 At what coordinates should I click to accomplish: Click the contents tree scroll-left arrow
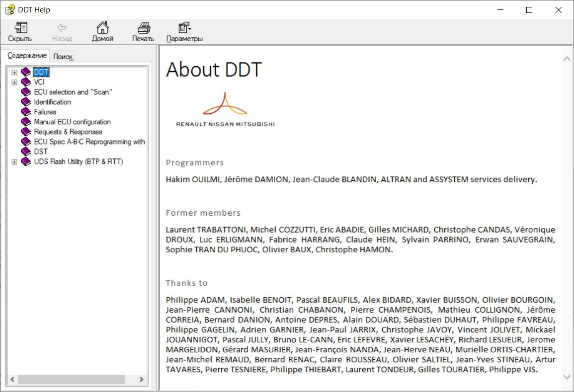12,379
